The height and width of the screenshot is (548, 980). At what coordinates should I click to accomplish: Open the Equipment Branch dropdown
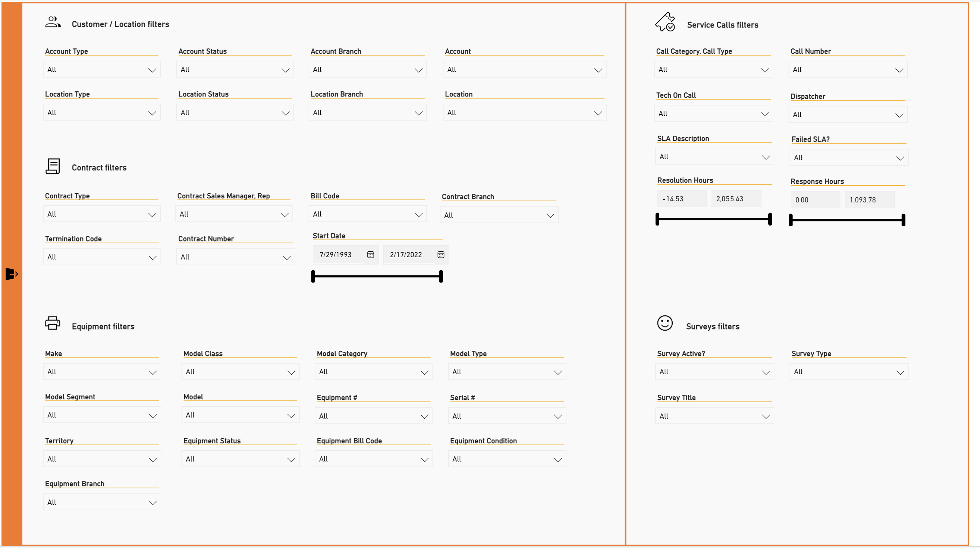coord(102,503)
